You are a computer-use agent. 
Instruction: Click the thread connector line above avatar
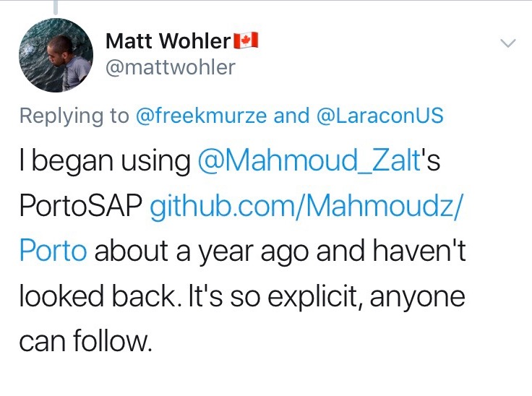click(55, 7)
